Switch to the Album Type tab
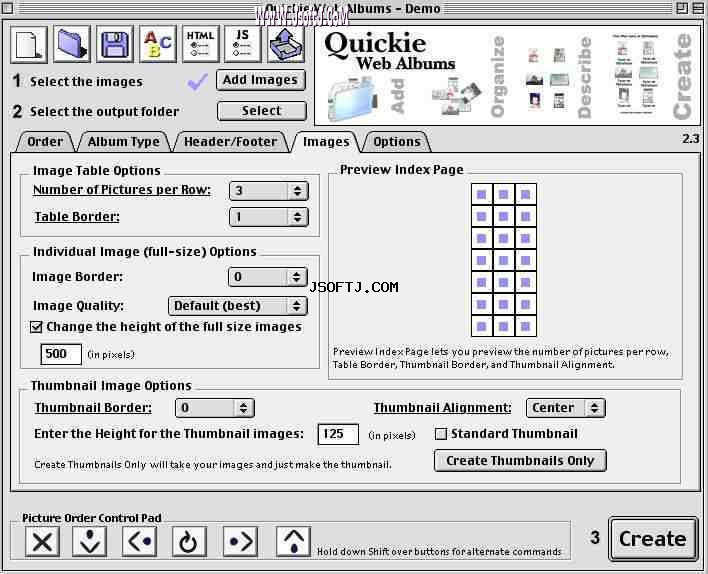The height and width of the screenshot is (574, 708). pyautogui.click(x=124, y=142)
